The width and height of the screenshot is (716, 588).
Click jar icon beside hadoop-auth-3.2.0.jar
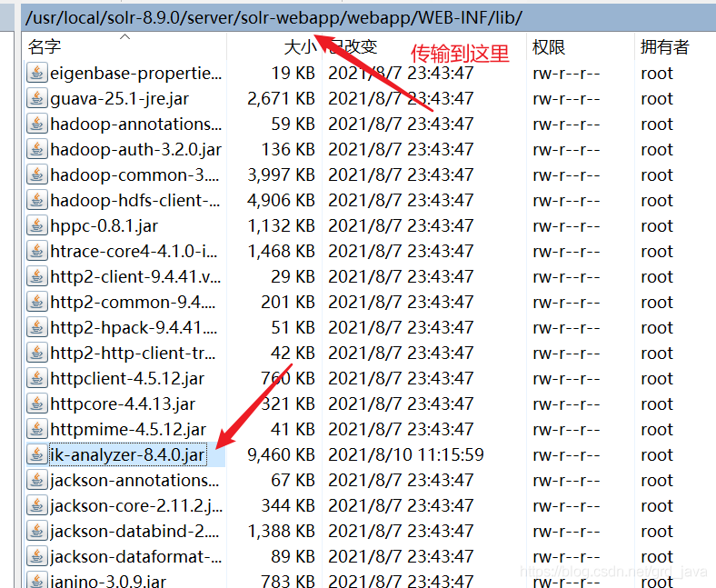(37, 149)
